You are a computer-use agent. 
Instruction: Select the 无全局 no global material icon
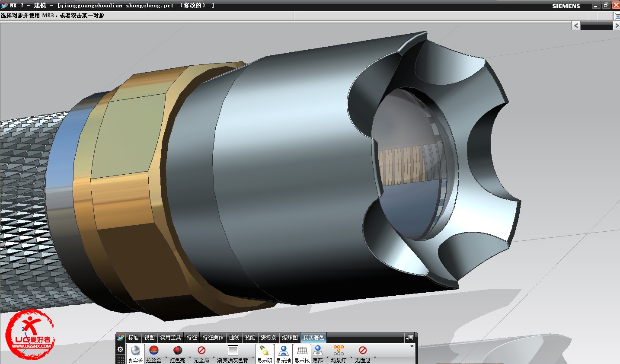pyautogui.click(x=201, y=350)
